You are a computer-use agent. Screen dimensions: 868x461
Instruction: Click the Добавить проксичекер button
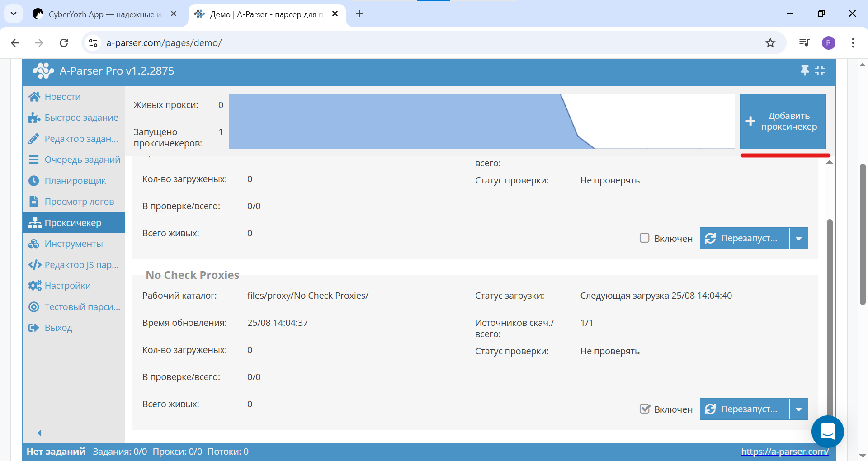(783, 121)
